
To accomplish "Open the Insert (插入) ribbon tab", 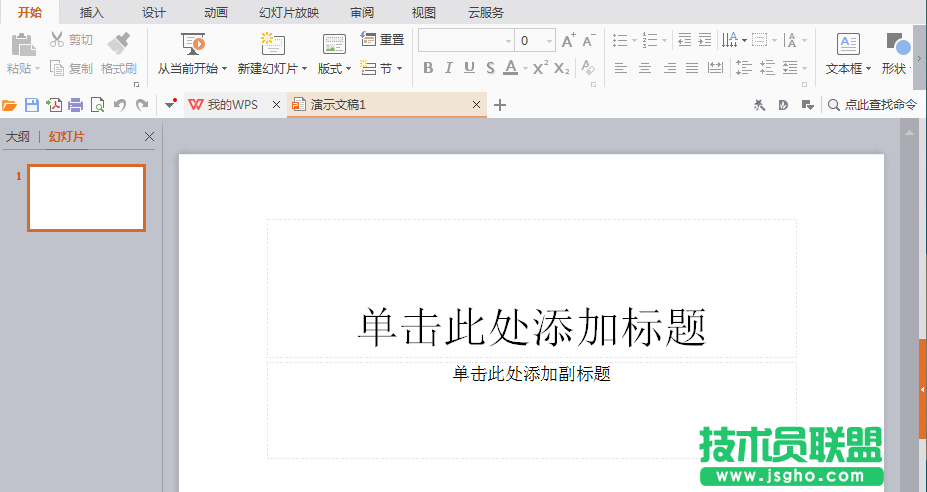I will (x=92, y=12).
